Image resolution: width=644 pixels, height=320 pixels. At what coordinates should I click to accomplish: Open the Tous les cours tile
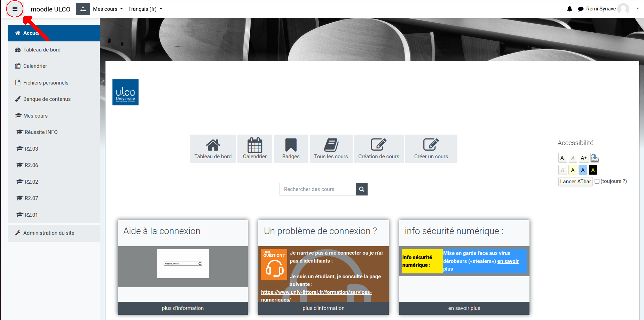coord(331,149)
